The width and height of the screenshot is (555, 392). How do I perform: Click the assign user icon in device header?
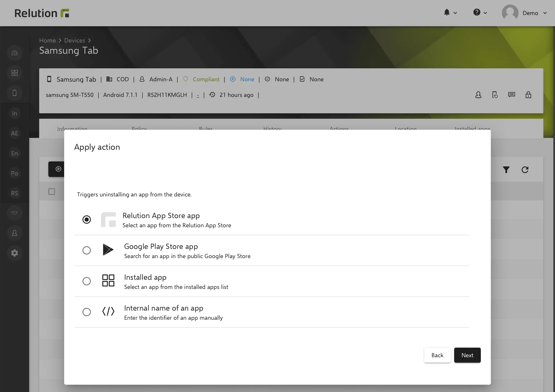coord(478,95)
